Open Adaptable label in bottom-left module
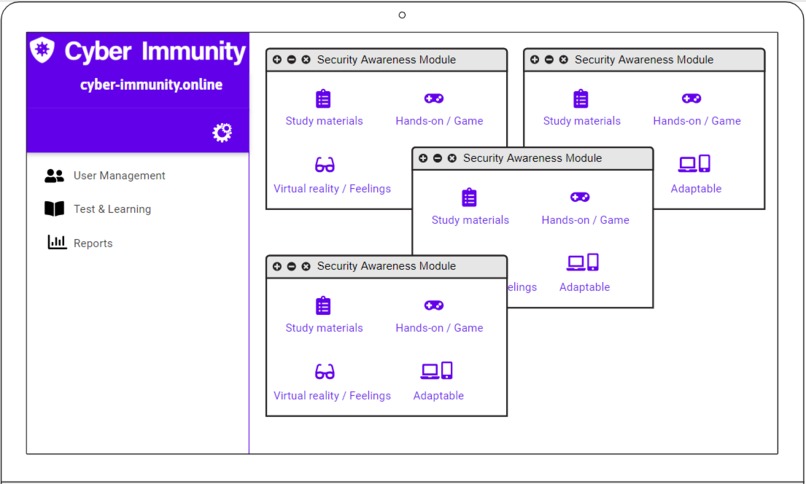The height and width of the screenshot is (484, 806). click(438, 396)
